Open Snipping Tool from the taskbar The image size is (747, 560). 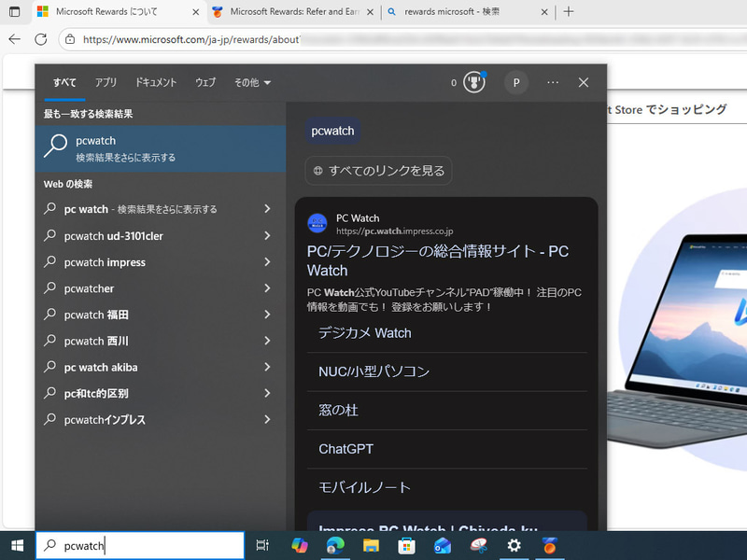pyautogui.click(x=478, y=545)
